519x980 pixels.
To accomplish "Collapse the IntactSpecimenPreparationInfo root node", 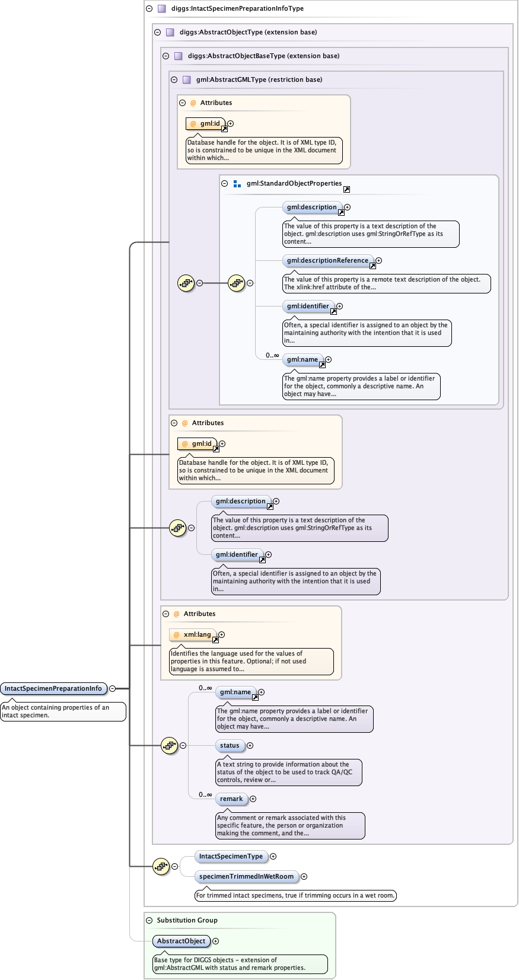I will (x=112, y=688).
